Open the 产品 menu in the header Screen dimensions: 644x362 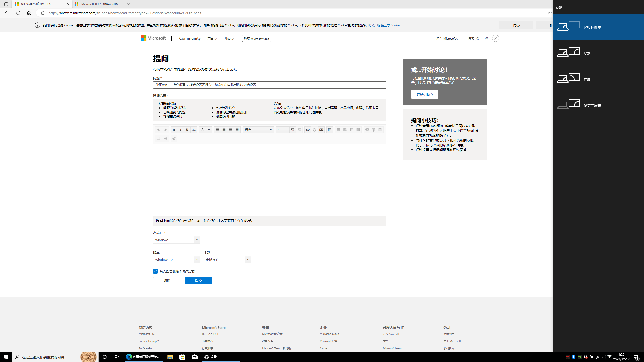click(212, 38)
